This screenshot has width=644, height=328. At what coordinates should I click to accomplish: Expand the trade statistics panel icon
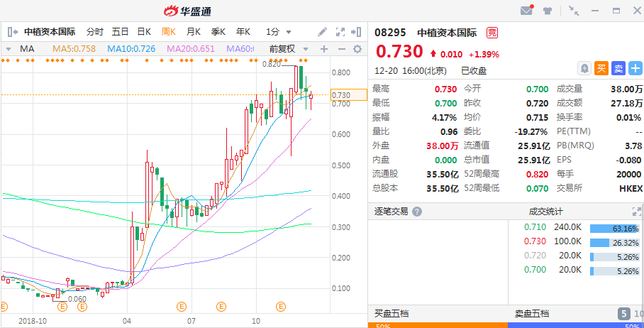pyautogui.click(x=637, y=212)
